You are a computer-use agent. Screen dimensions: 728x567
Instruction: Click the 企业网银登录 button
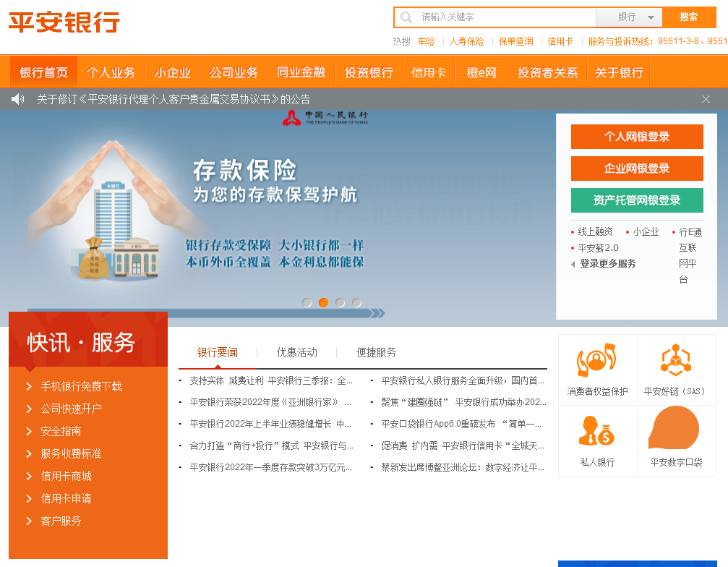tap(637, 168)
